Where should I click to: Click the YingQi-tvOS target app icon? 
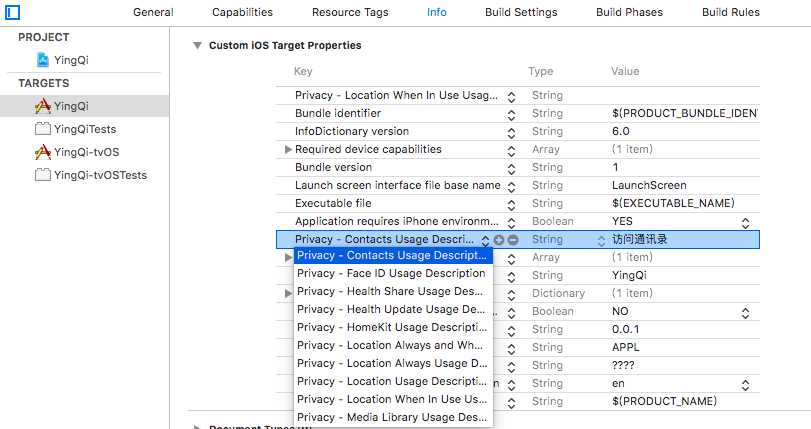pos(43,152)
